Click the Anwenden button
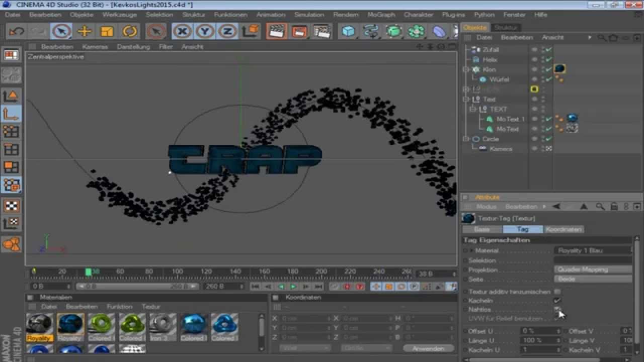Viewport: 644px width, 362px height. click(428, 348)
